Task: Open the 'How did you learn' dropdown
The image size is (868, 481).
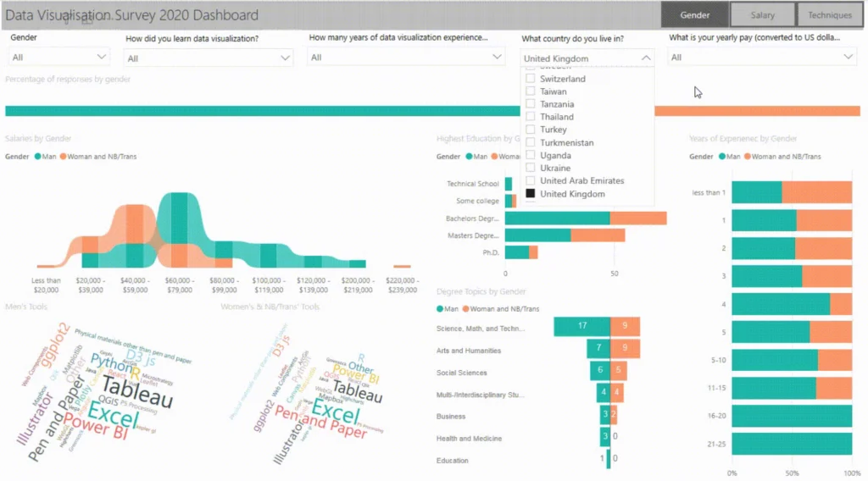Action: pyautogui.click(x=286, y=58)
